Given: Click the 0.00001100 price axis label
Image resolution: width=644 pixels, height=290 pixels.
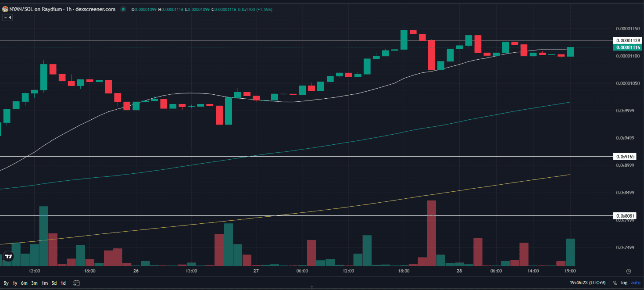Looking at the screenshot, I should pos(628,56).
